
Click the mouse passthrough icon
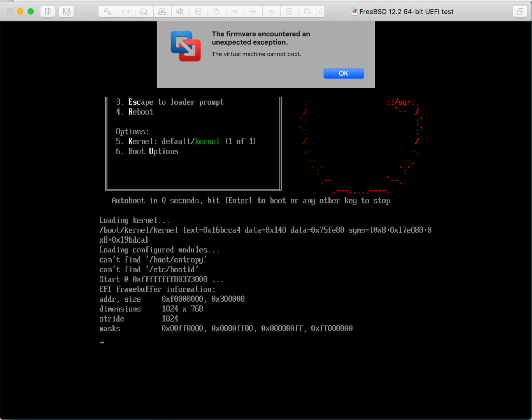[x=217, y=11]
